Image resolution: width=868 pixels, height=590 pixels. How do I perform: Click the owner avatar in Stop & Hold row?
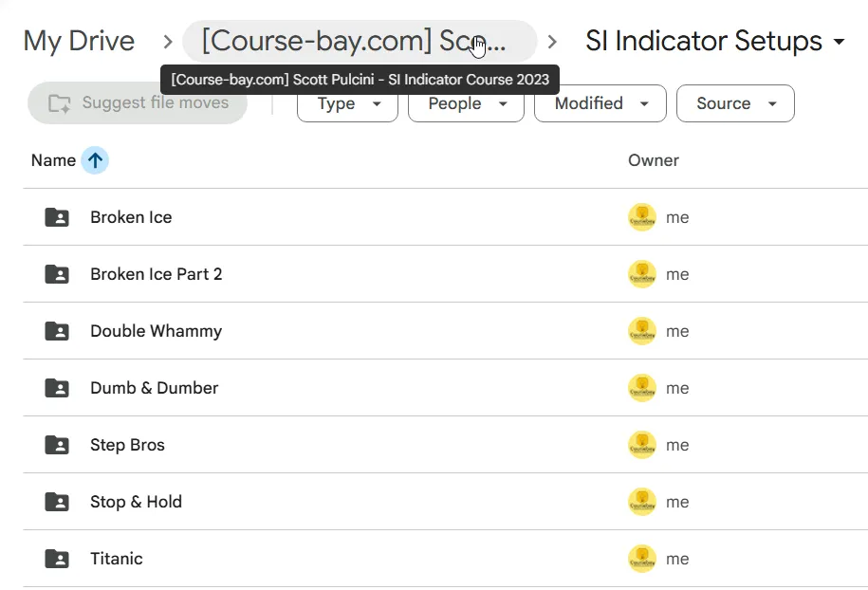point(642,502)
